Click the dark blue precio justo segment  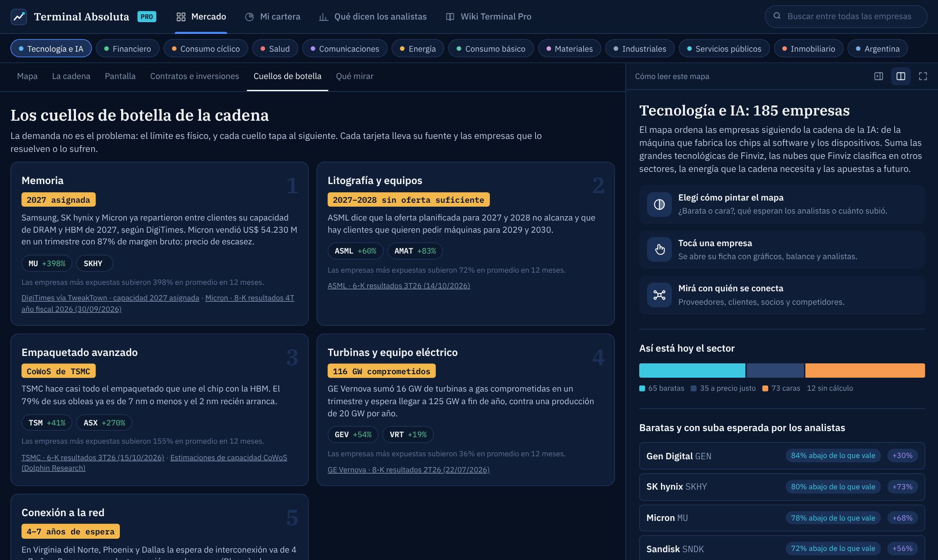click(775, 370)
